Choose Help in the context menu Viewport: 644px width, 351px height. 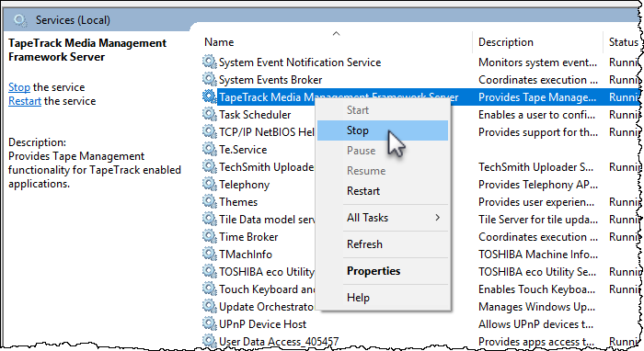point(383,298)
